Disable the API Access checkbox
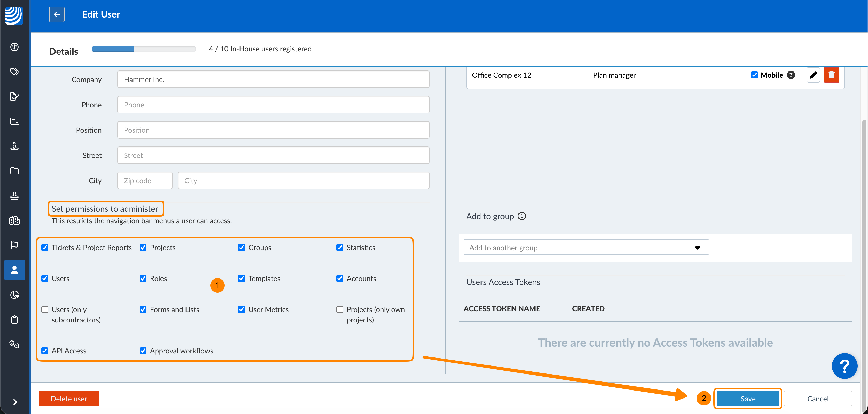This screenshot has height=414, width=868. (x=45, y=351)
